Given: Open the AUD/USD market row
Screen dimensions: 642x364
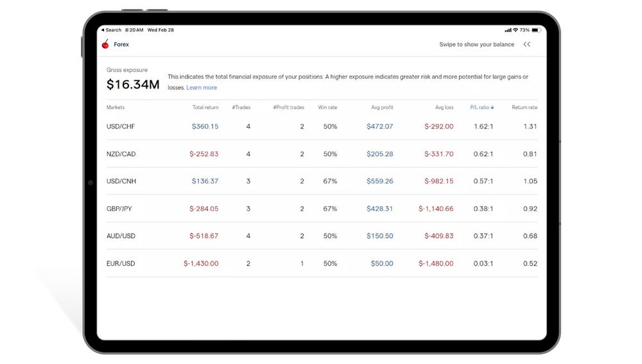Looking at the screenshot, I should coord(322,236).
